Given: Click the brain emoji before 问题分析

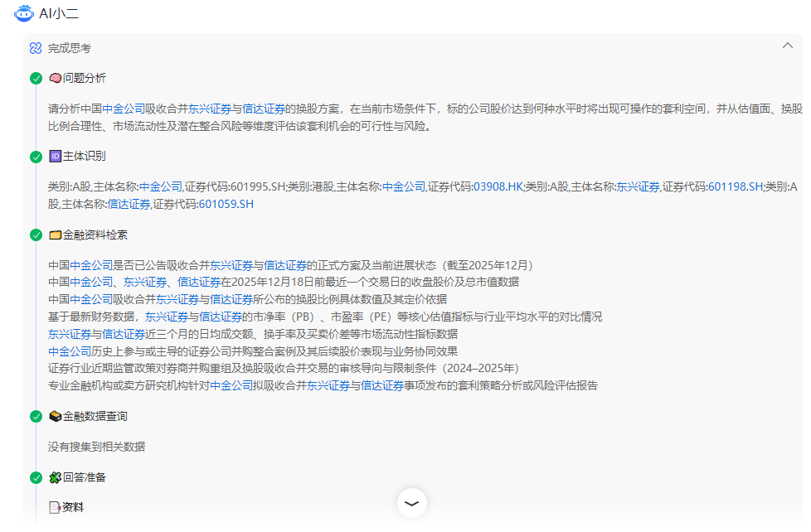Looking at the screenshot, I should [x=56, y=78].
